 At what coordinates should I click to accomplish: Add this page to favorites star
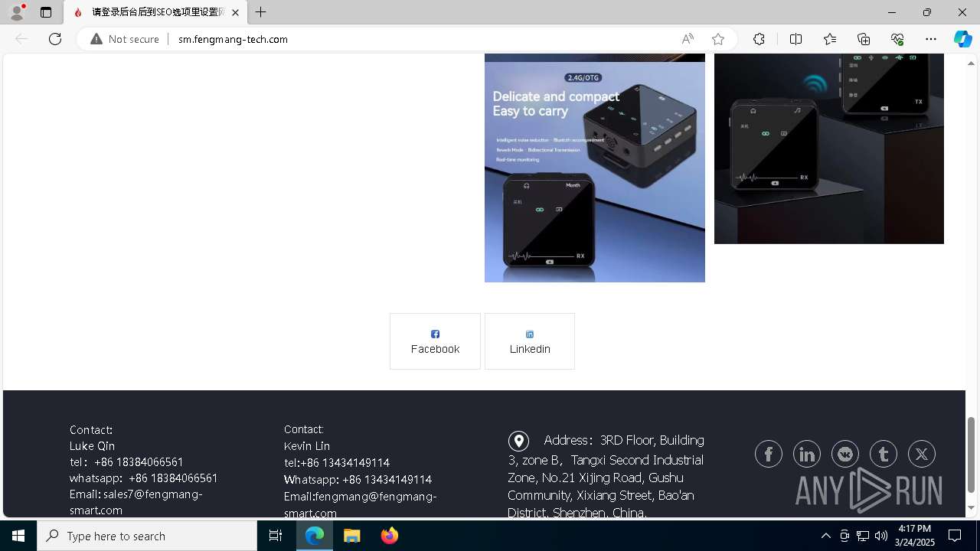pos(718,39)
